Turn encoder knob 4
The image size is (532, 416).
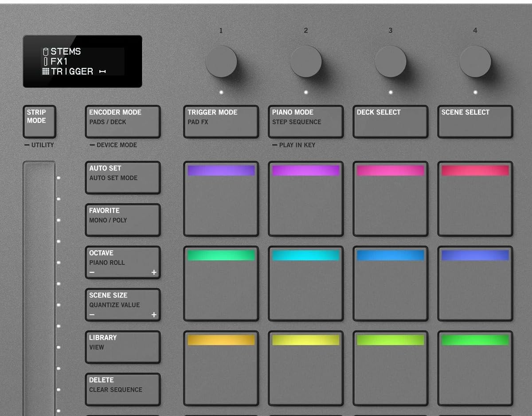tap(475, 62)
